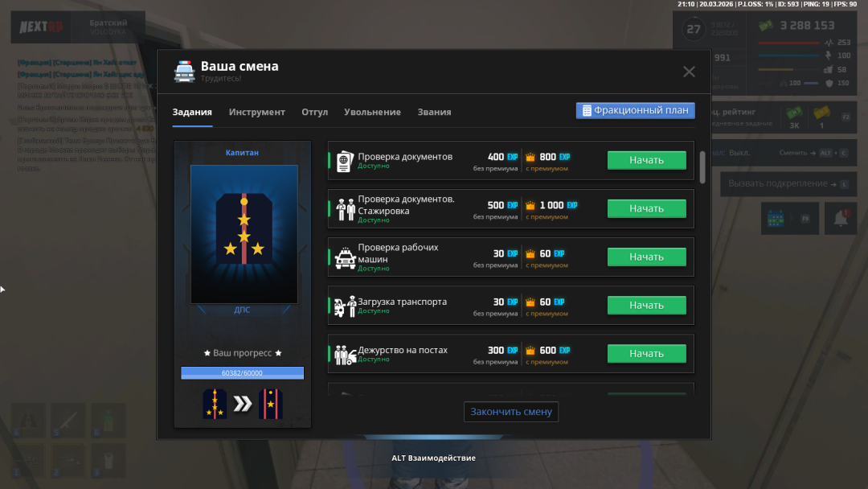Click the current captain rank small badge

click(x=215, y=404)
